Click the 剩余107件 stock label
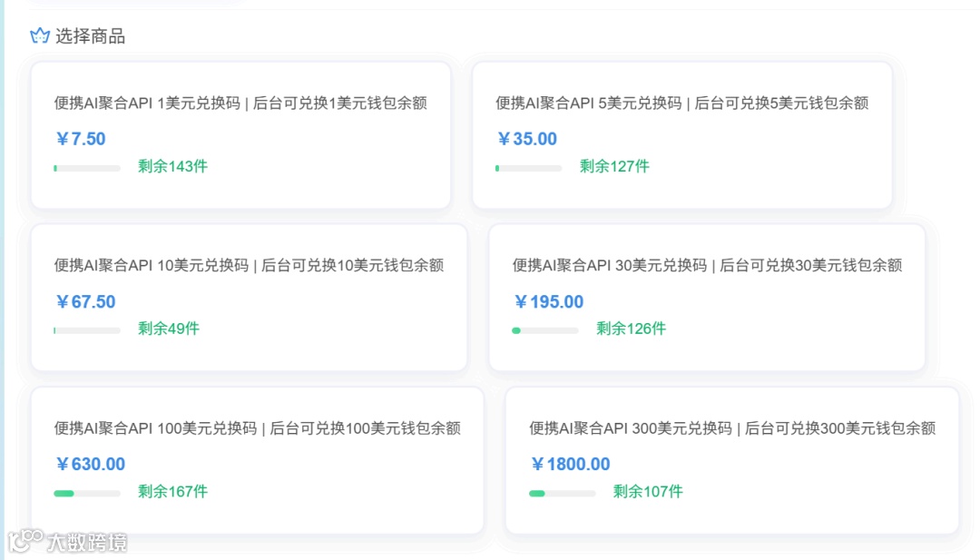 click(x=648, y=492)
